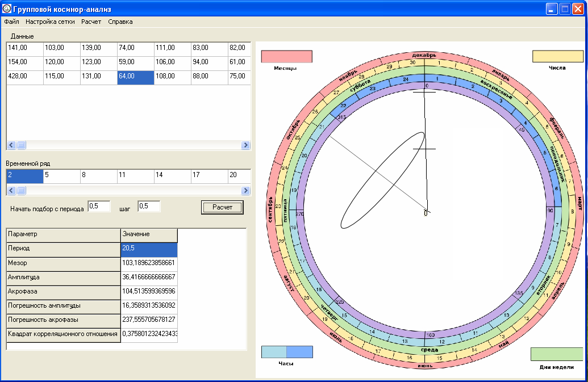The height and width of the screenshot is (382, 588).
Task: Click the Погрешность акрофазы value cell
Action: click(149, 321)
